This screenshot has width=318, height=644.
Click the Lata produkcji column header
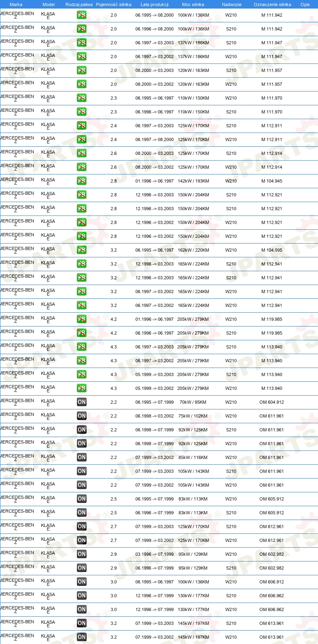155,4
